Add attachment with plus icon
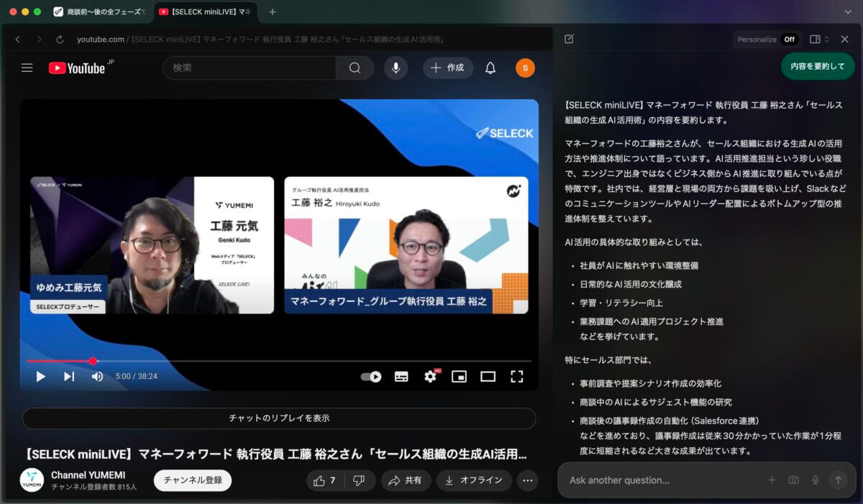 point(772,480)
